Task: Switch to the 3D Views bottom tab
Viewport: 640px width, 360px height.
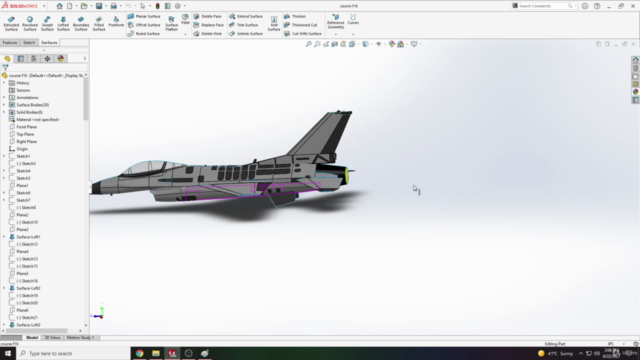Action: tap(52, 338)
